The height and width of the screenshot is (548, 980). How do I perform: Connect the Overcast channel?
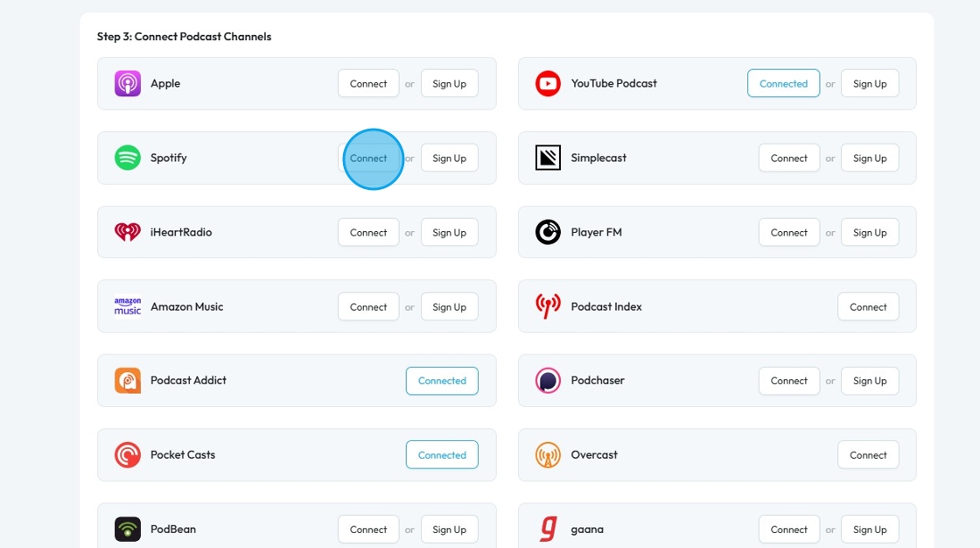pyautogui.click(x=868, y=455)
